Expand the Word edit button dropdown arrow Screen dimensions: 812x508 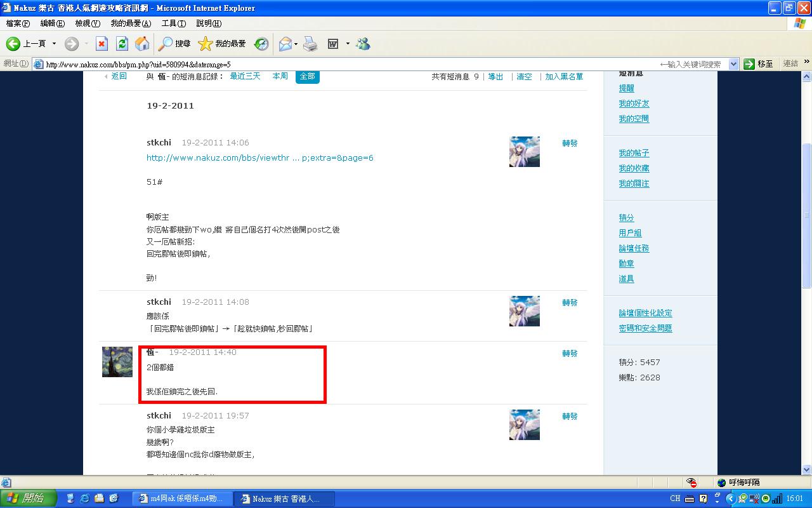point(348,44)
